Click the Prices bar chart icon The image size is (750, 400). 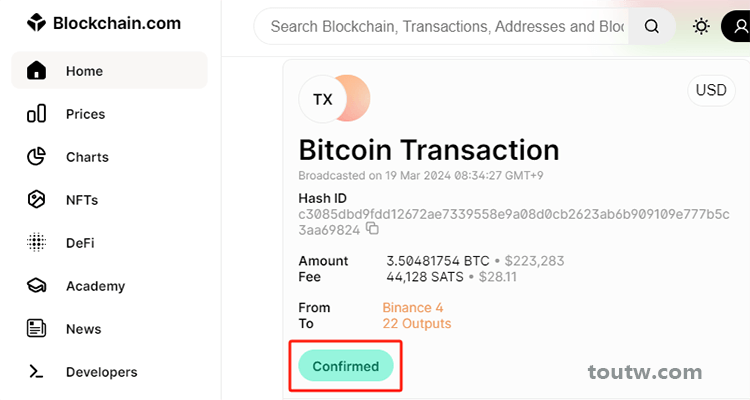(x=36, y=114)
